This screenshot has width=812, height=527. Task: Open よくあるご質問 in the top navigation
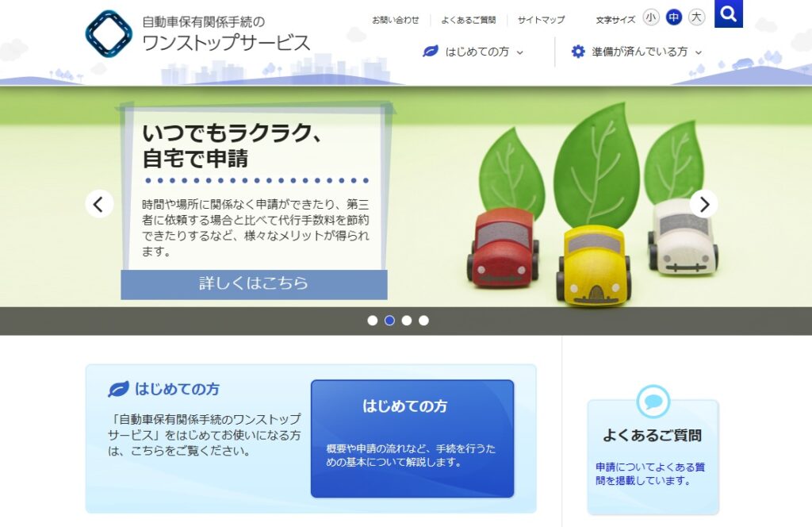(468, 20)
